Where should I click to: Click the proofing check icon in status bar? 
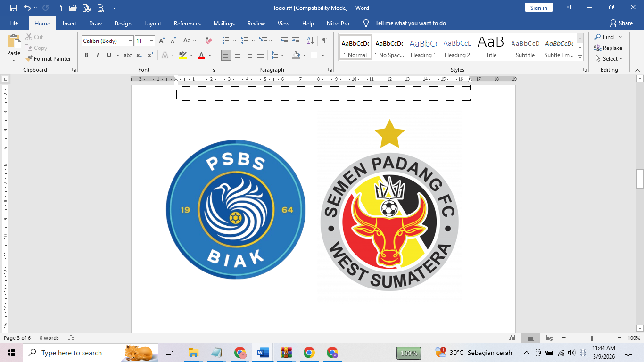71,338
